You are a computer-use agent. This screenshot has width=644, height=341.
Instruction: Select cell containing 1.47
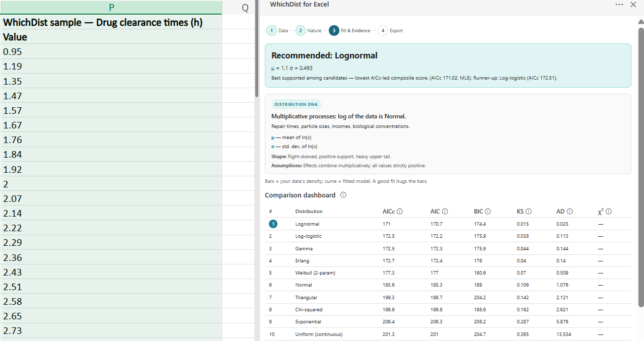(111, 96)
